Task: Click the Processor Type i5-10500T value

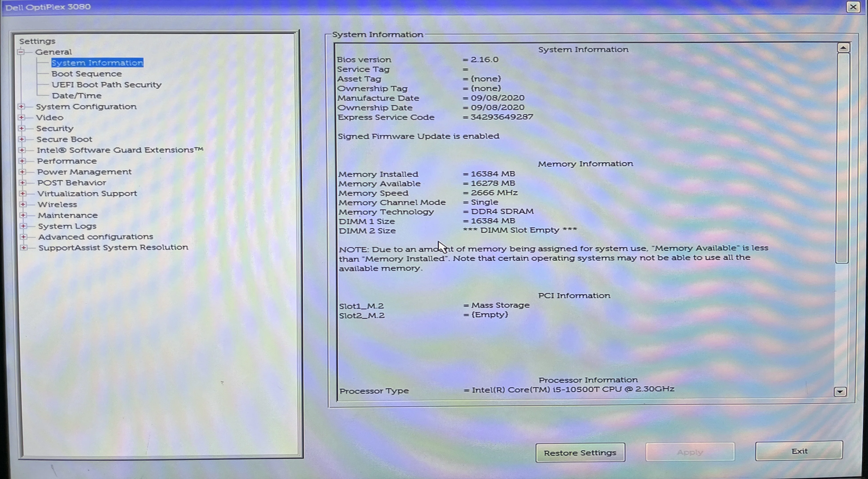Action: 573,389
